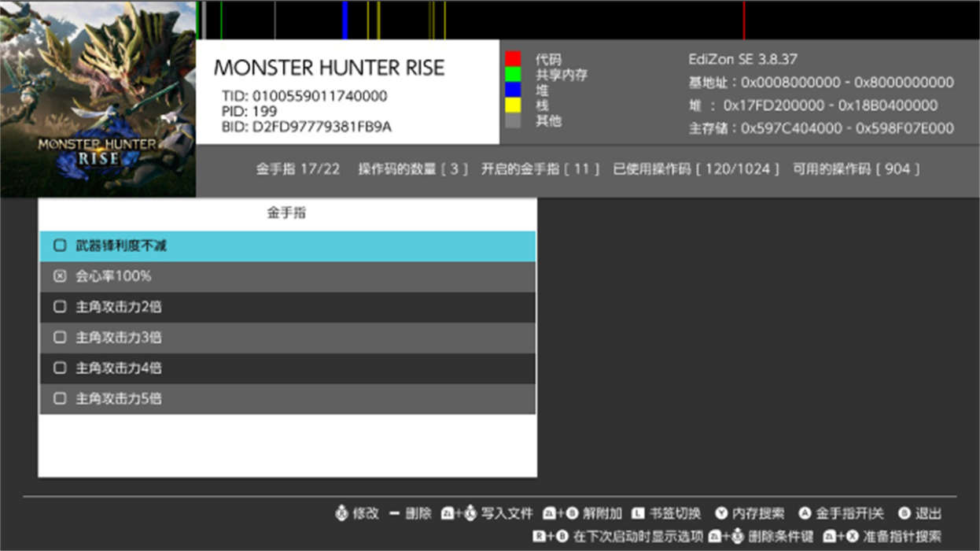Screen dimensions: 980x551
Task: Click the ZL icon beside 写入文件
Action: pos(448,514)
